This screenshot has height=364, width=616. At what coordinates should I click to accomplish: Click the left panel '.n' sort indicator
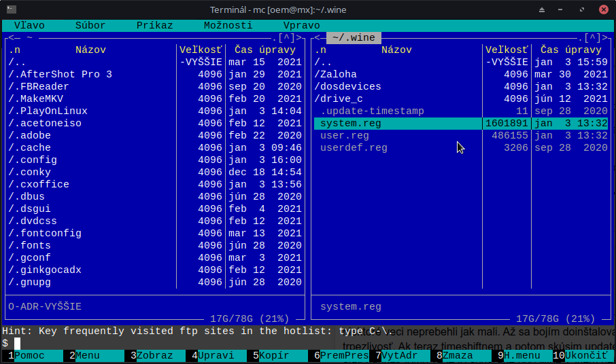click(x=14, y=50)
